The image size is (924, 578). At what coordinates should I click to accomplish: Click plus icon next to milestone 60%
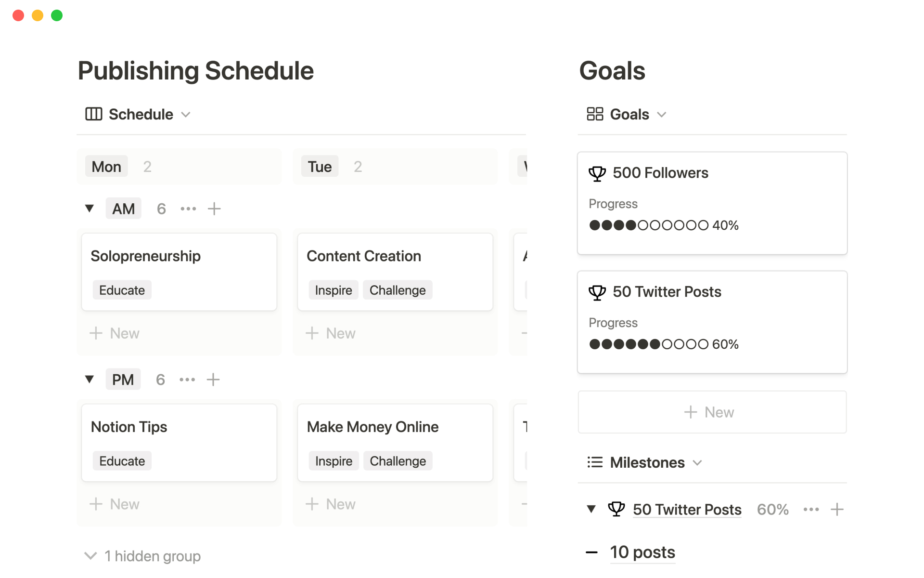837,510
